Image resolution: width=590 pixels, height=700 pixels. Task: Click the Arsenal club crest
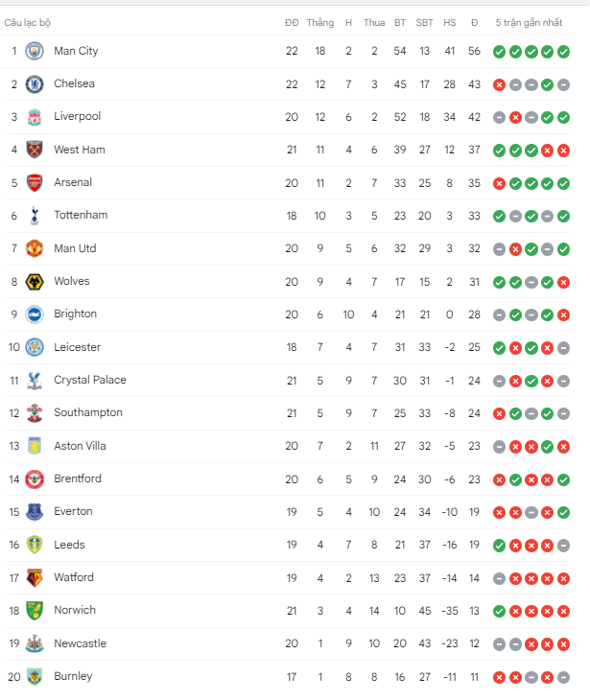click(35, 183)
